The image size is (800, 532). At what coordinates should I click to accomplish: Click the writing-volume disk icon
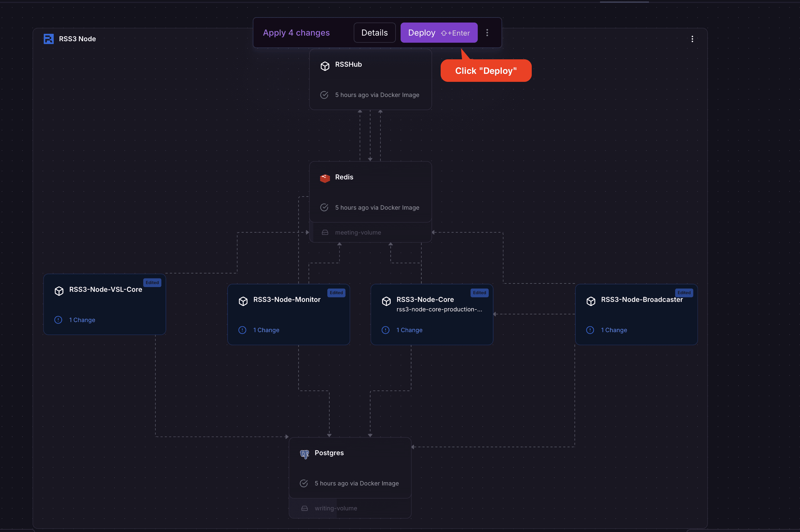coord(304,508)
